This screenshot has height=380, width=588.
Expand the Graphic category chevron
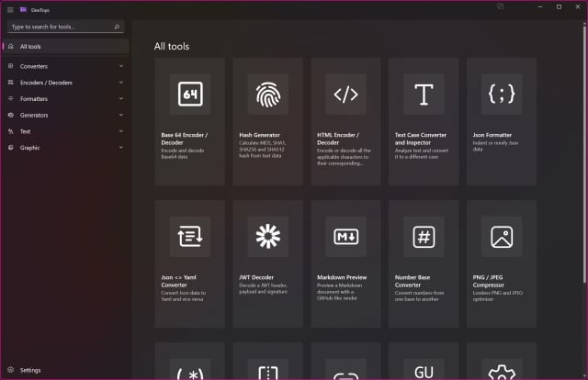pyautogui.click(x=121, y=148)
